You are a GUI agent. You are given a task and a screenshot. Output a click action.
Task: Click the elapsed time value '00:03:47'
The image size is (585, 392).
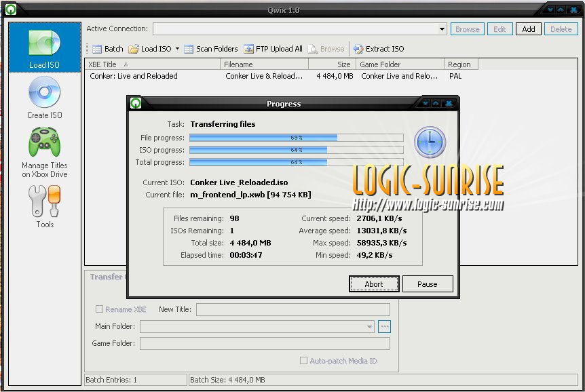coord(246,255)
